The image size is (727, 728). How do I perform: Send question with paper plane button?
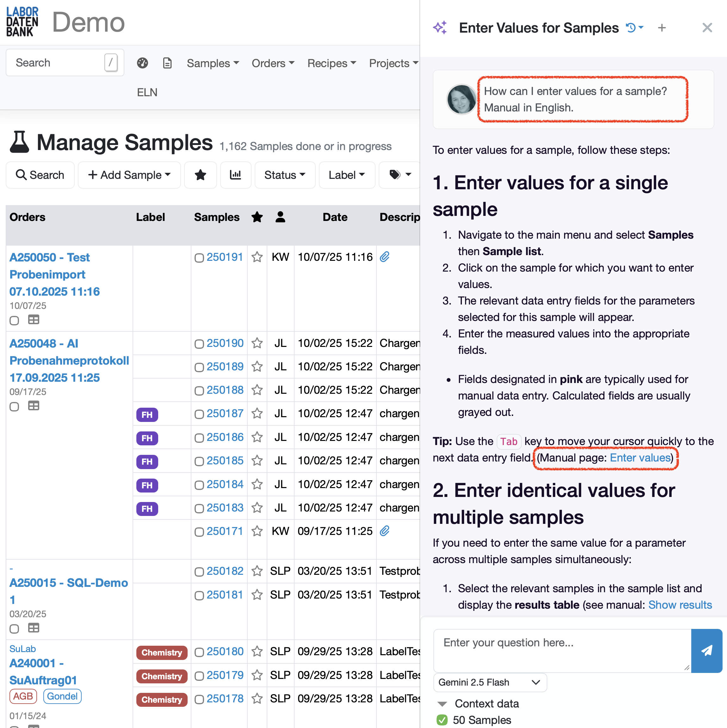[706, 650]
